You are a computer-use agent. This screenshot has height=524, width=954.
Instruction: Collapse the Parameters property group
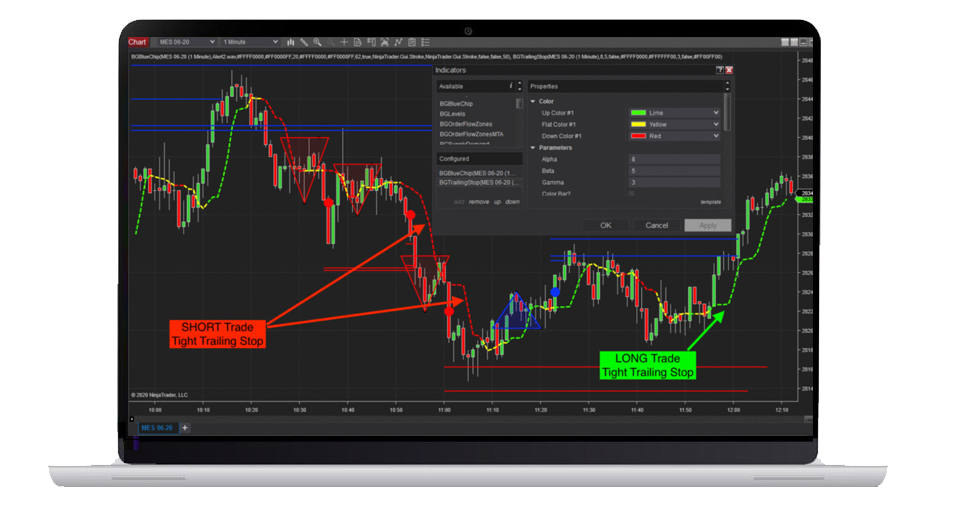(533, 147)
